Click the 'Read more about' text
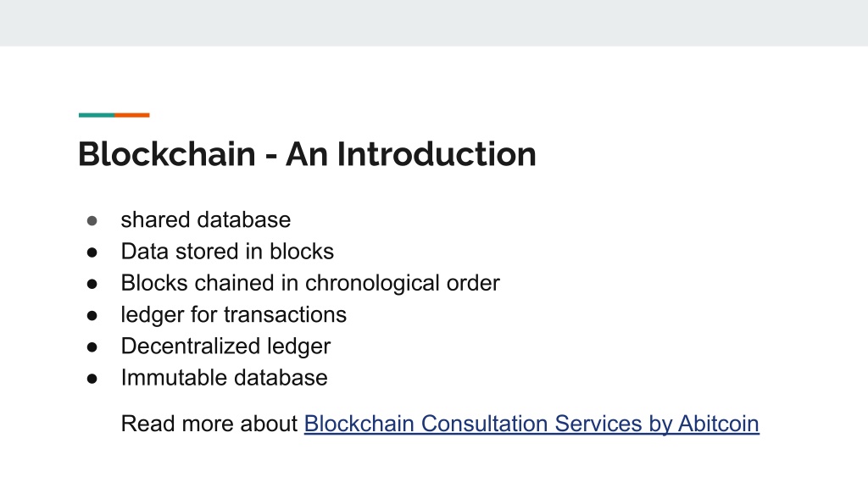The image size is (868, 488). coord(209,424)
